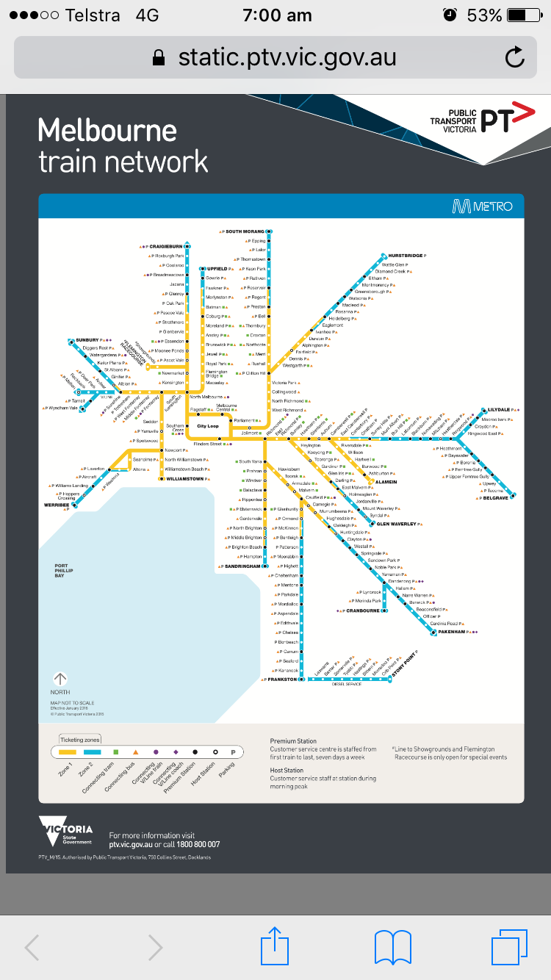Tap the yellow Zone 1 legend swatch
Screen dimensions: 551x980
tap(68, 752)
